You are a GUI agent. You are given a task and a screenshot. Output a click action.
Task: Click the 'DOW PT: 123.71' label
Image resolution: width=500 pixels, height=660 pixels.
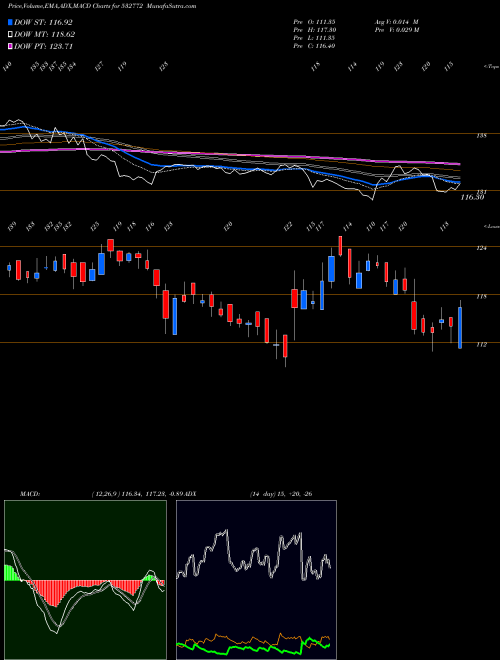pos(43,46)
